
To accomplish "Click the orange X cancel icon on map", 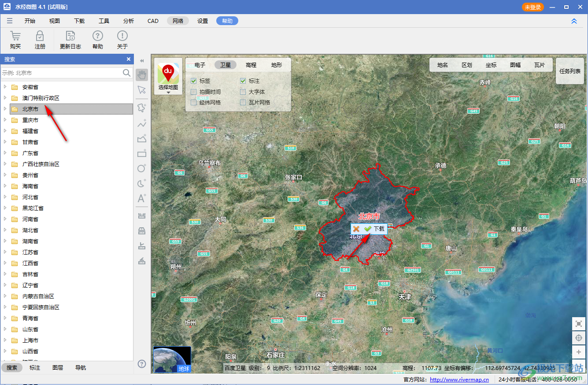I will point(356,229).
